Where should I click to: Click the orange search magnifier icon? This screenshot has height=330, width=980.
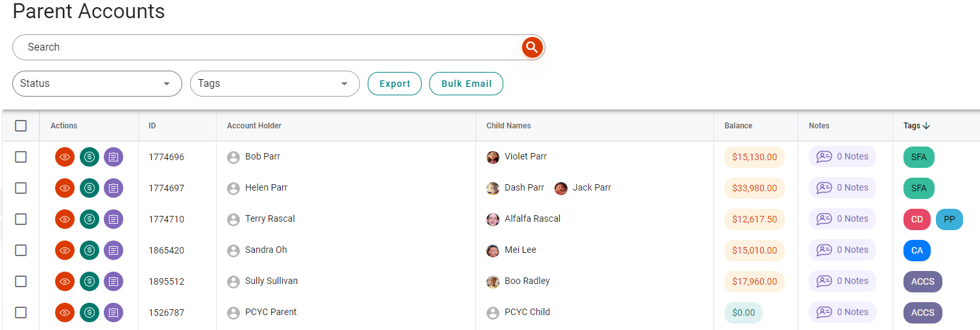tap(532, 47)
